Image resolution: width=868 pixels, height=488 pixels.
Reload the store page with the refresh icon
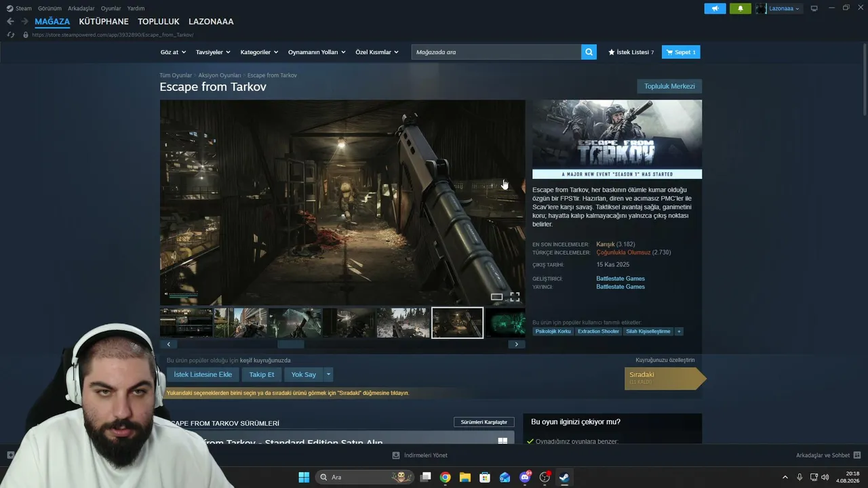point(10,35)
